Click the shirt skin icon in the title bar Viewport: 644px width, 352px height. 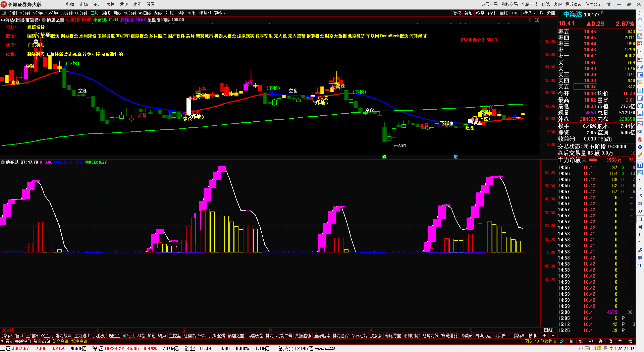pos(609,4)
